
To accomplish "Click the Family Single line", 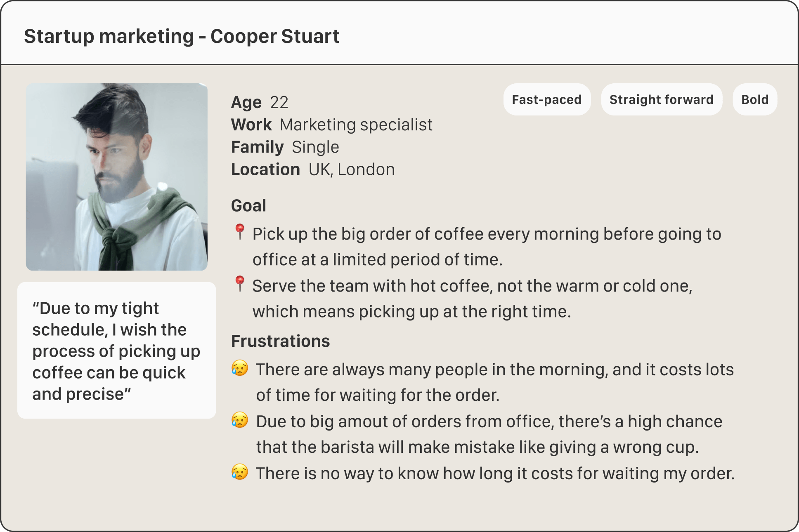I will point(285,147).
